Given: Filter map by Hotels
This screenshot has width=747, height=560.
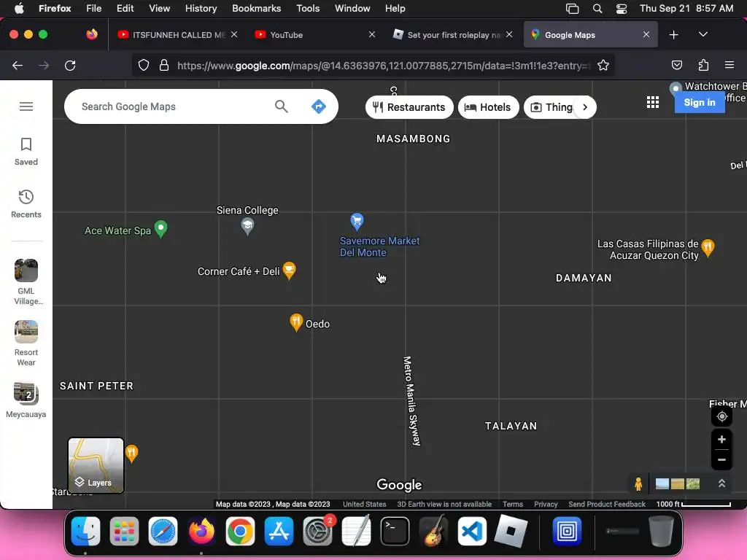Looking at the screenshot, I should (x=488, y=107).
